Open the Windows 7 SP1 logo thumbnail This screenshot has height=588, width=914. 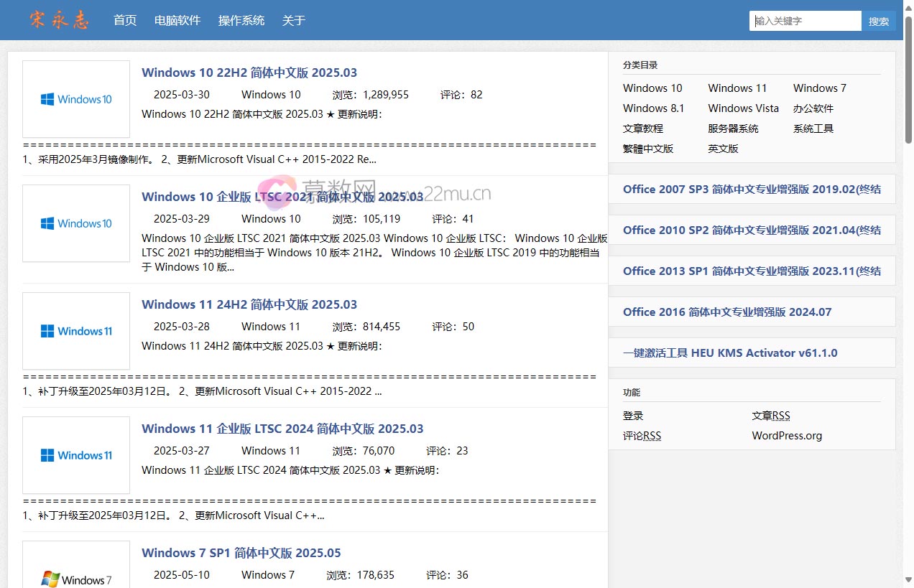tap(76, 567)
